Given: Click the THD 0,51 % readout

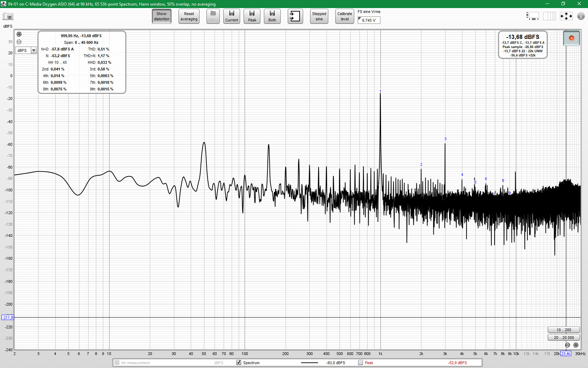Looking at the screenshot, I should 98,49.
